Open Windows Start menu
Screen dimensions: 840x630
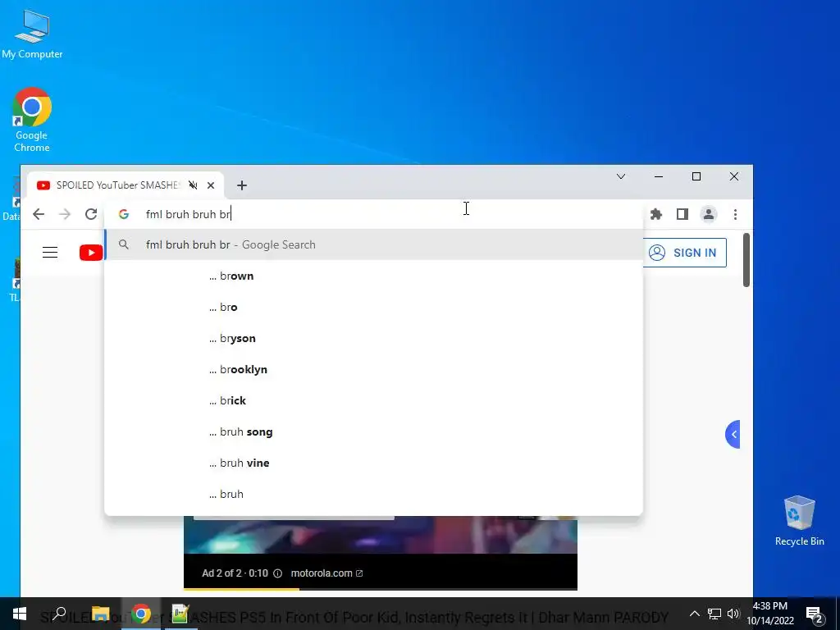tap(20, 614)
